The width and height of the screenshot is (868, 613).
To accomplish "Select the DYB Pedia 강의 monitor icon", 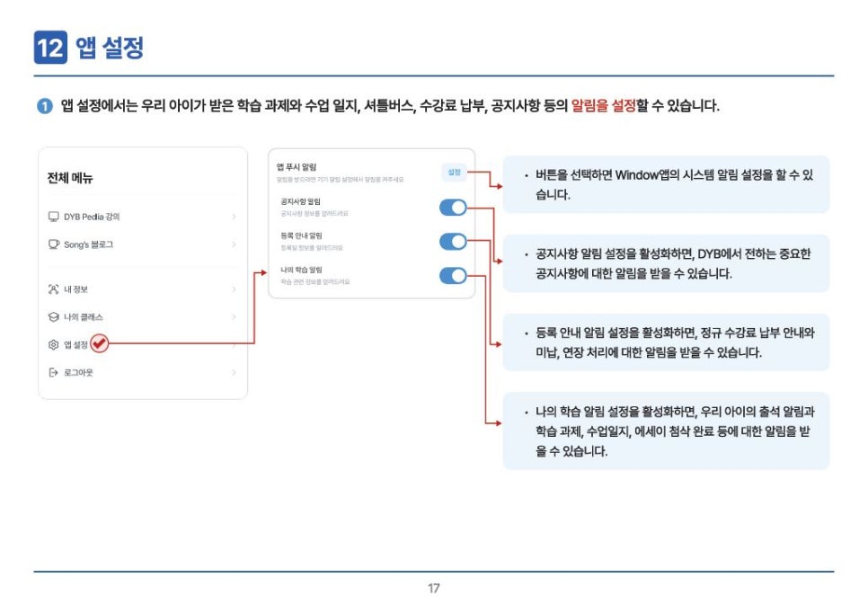I will click(x=52, y=217).
